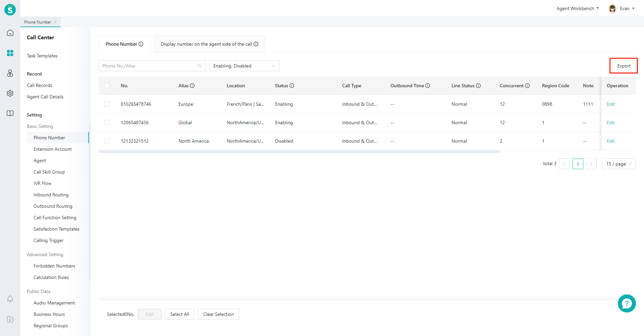Open Regional Groups menu item
This screenshot has height=336, width=644.
pyautogui.click(x=51, y=326)
